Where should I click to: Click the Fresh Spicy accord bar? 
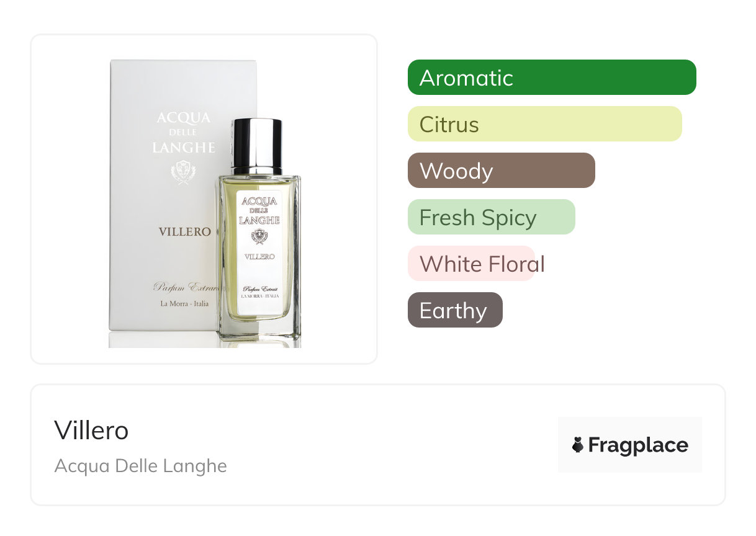(x=492, y=217)
